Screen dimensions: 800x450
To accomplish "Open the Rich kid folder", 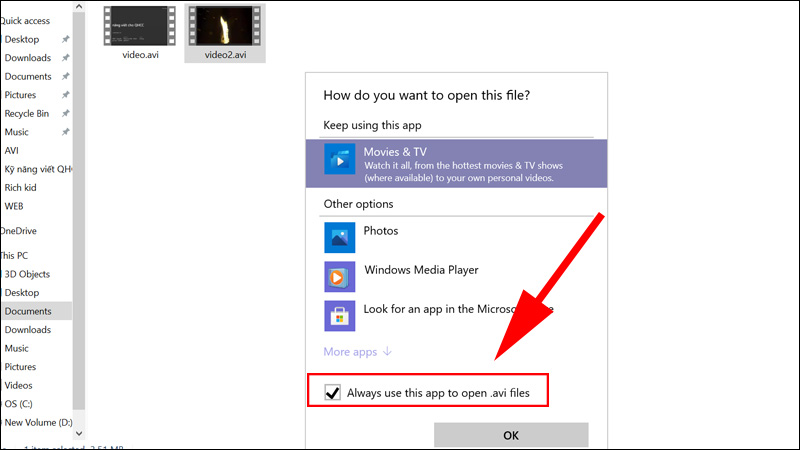I will (20, 187).
